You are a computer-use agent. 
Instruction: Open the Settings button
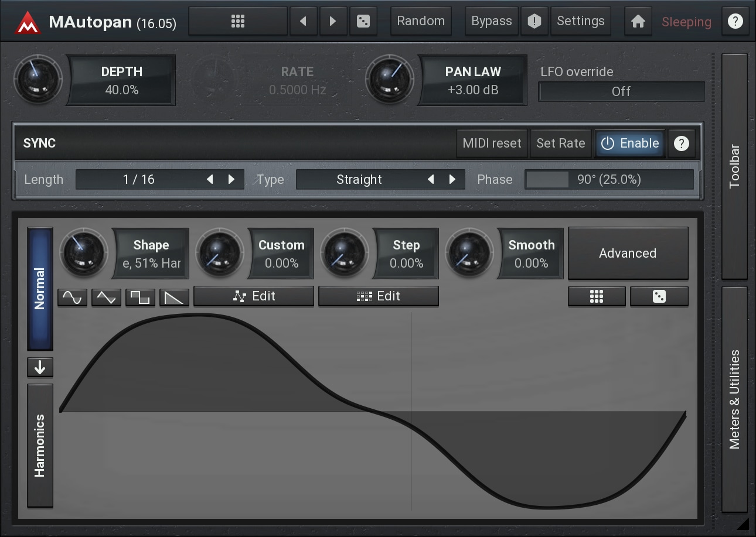point(581,22)
